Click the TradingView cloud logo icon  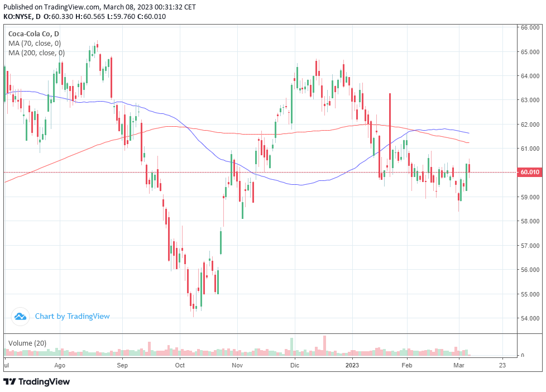coord(20,317)
